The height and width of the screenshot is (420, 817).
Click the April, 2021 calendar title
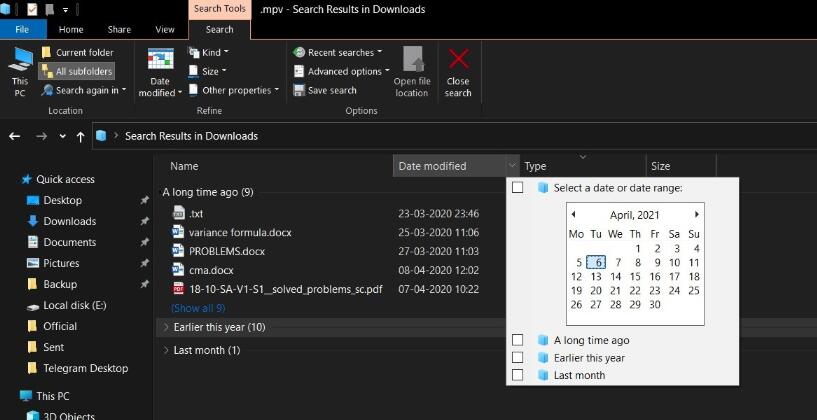pyautogui.click(x=635, y=215)
